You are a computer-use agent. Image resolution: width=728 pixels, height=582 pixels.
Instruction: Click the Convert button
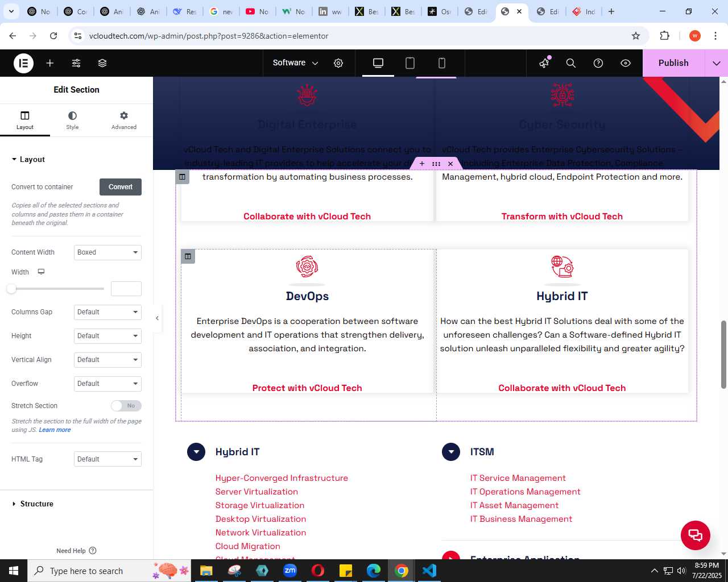[121, 187]
